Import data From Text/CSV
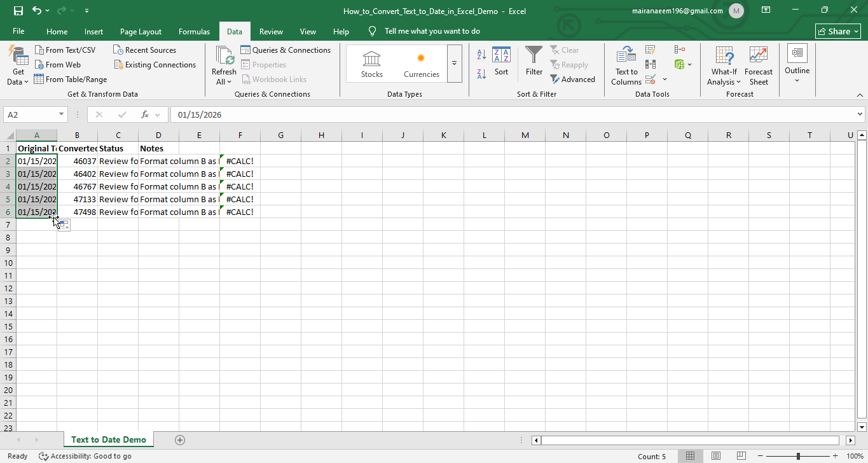Image resolution: width=868 pixels, height=463 pixels. click(x=65, y=50)
